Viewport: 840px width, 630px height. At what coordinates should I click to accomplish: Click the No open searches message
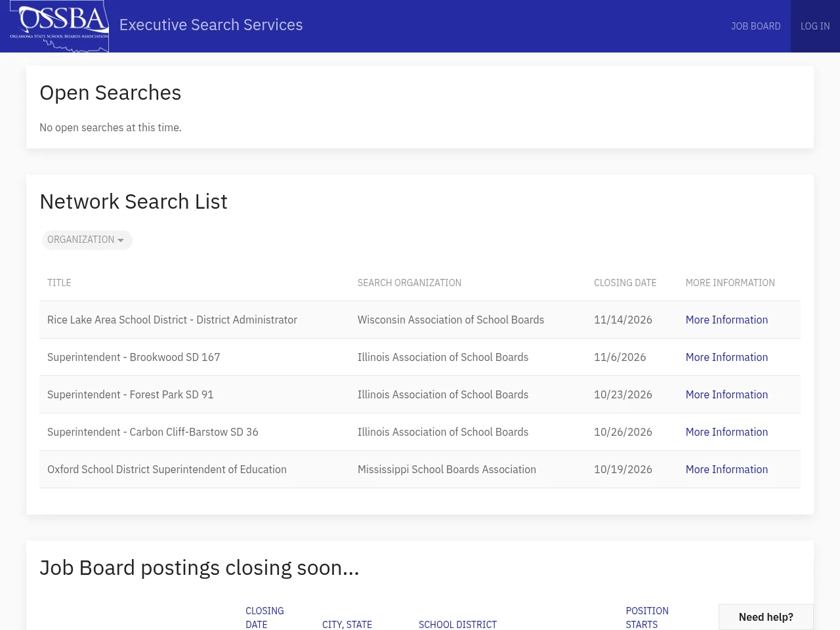click(110, 127)
